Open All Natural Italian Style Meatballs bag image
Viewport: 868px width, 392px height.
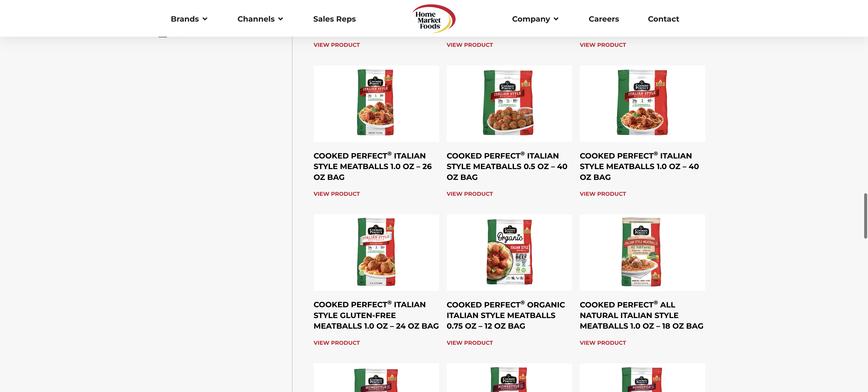(642, 252)
